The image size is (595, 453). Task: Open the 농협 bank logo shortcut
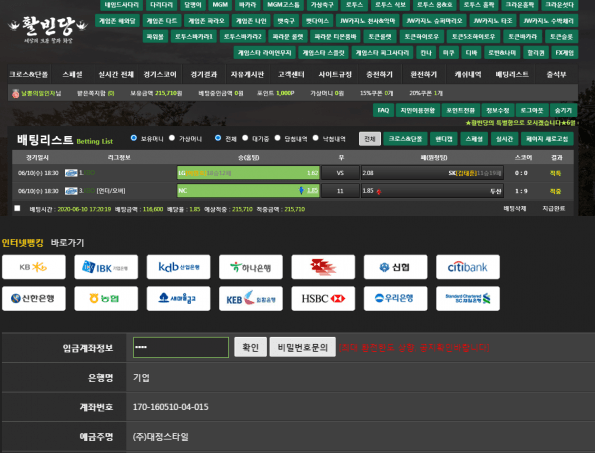click(x=106, y=299)
